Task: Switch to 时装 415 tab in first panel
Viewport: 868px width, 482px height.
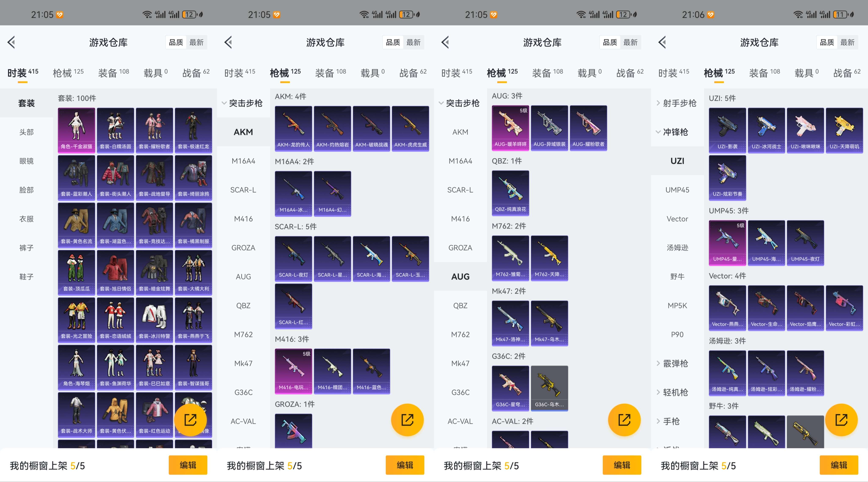Action: pyautogui.click(x=23, y=73)
